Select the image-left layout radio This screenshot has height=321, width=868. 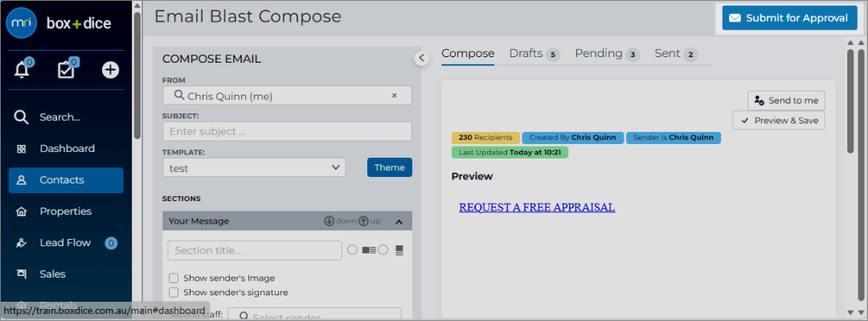[352, 250]
